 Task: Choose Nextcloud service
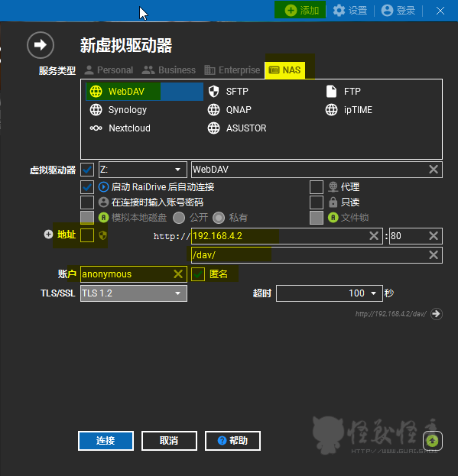coord(120,128)
